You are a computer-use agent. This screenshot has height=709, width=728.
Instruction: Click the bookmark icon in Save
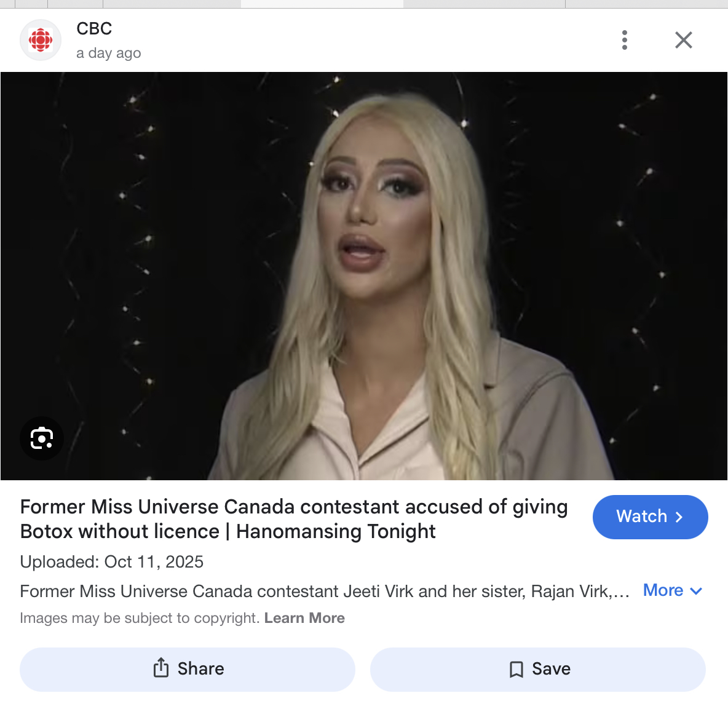point(516,669)
